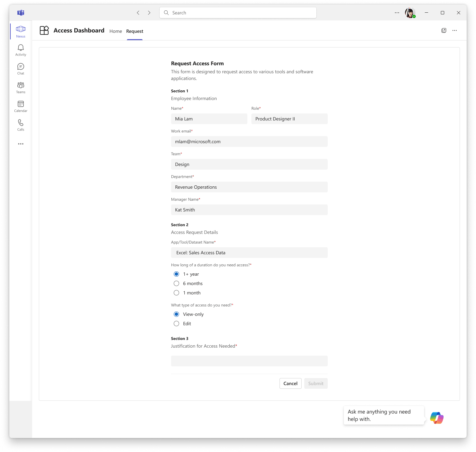This screenshot has height=452, width=476.
Task: Click the 'Ask me anything' Copilot prompt
Action: click(x=384, y=415)
